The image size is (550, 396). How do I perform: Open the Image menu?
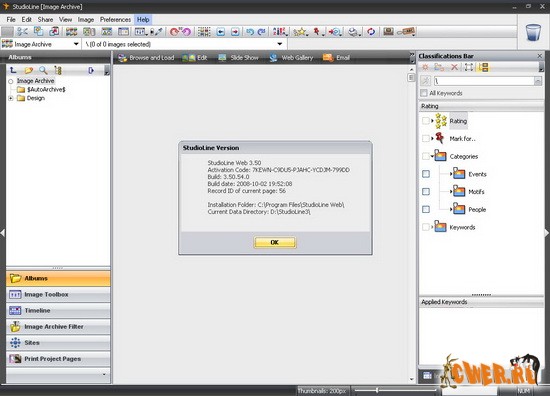tap(86, 20)
